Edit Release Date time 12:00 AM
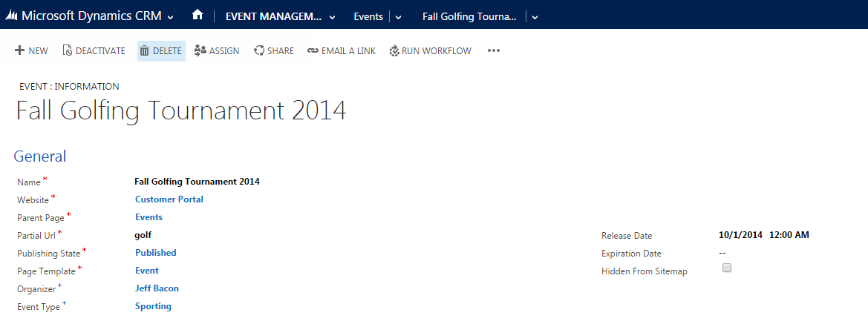The height and width of the screenshot is (324, 868). (789, 235)
